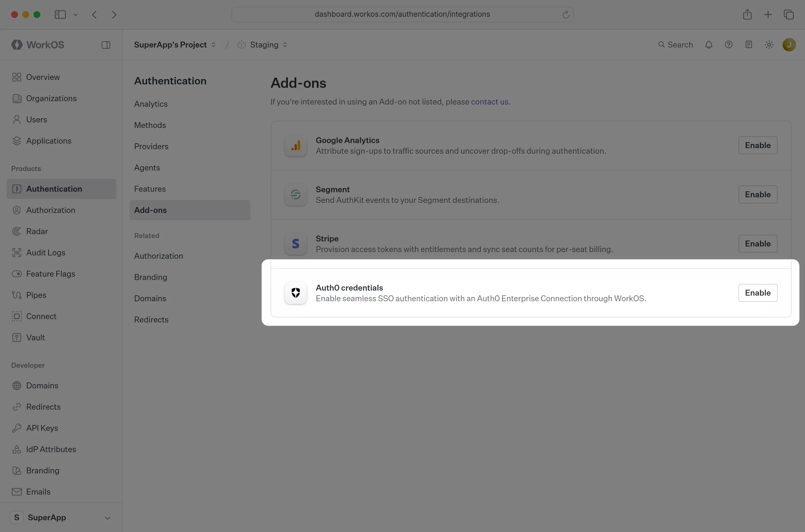
Task: Open Users in the sidebar
Action: (x=61, y=120)
